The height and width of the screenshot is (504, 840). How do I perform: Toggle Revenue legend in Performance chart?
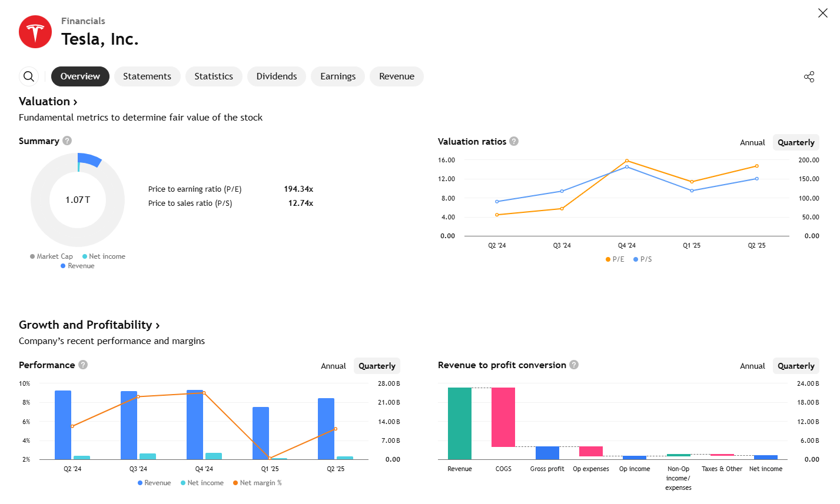tap(154, 483)
